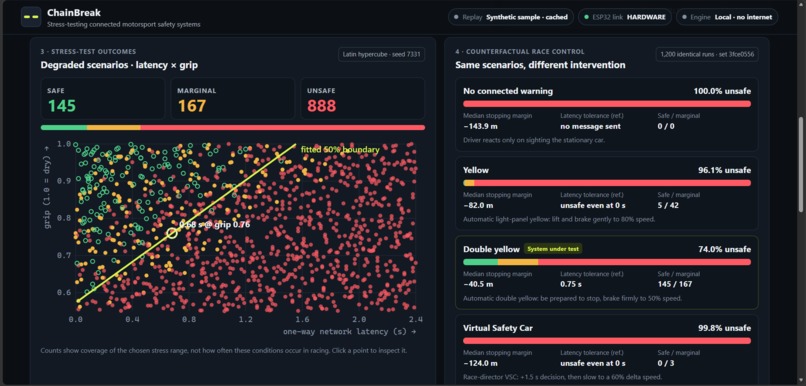Click the Double yellow card progress bar
This screenshot has width=806, height=386.
pyautogui.click(x=607, y=262)
